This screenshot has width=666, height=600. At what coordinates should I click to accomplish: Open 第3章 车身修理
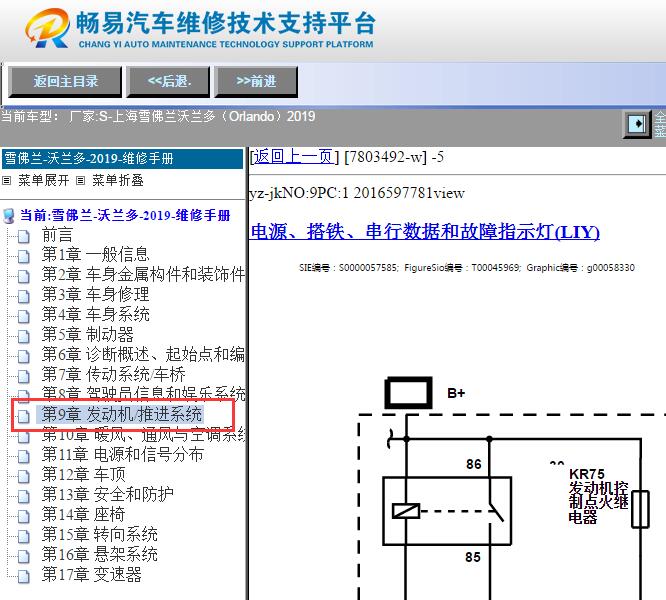95,294
